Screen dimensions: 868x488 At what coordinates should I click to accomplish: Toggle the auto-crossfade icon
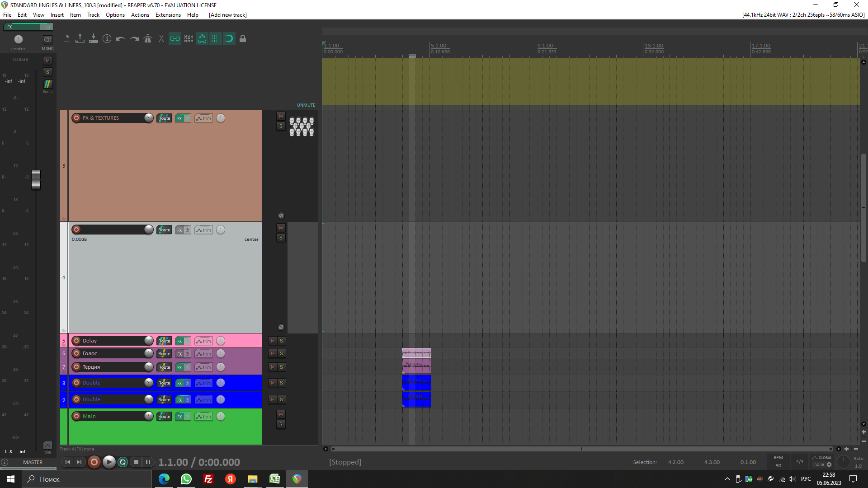(161, 39)
